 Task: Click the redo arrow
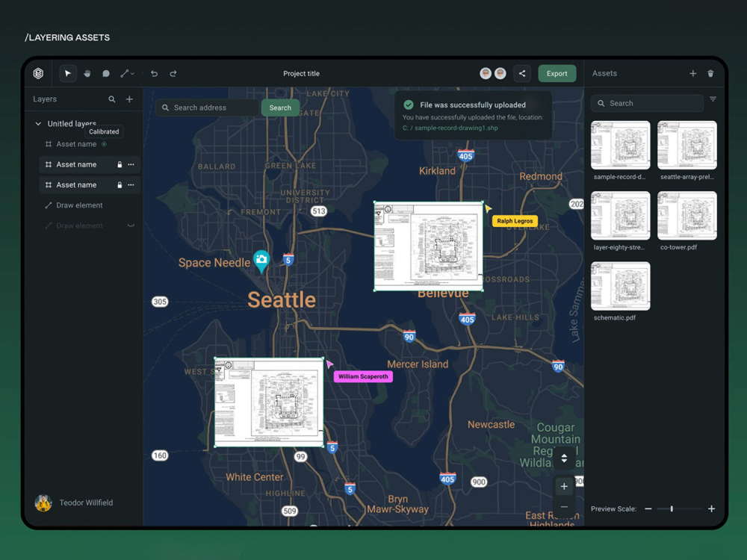(173, 73)
